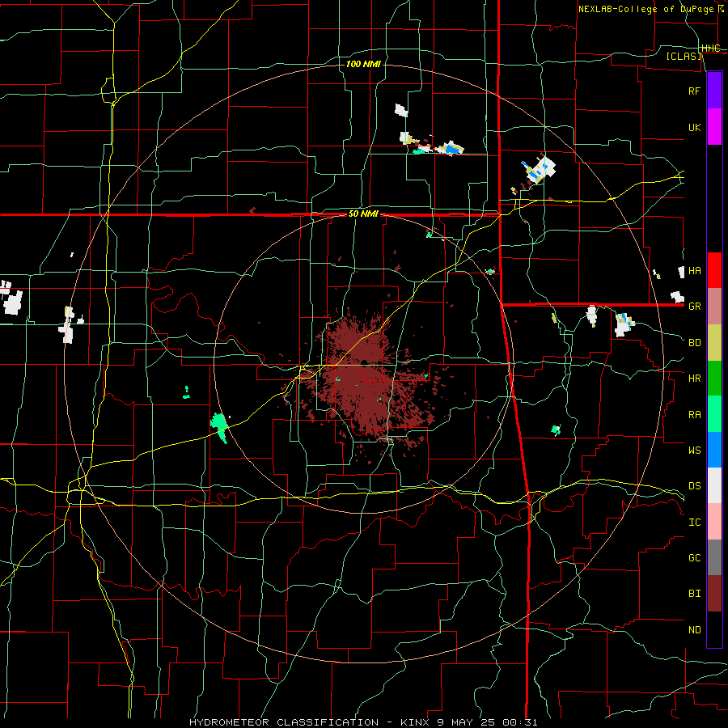Click the HHC product label
The width and height of the screenshot is (728, 728).
711,49
